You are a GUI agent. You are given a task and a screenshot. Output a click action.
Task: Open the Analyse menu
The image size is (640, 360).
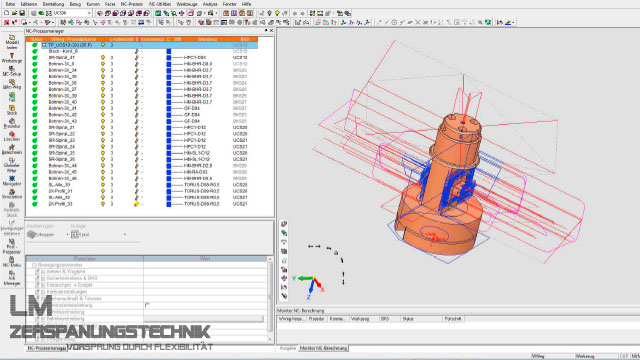[210, 4]
